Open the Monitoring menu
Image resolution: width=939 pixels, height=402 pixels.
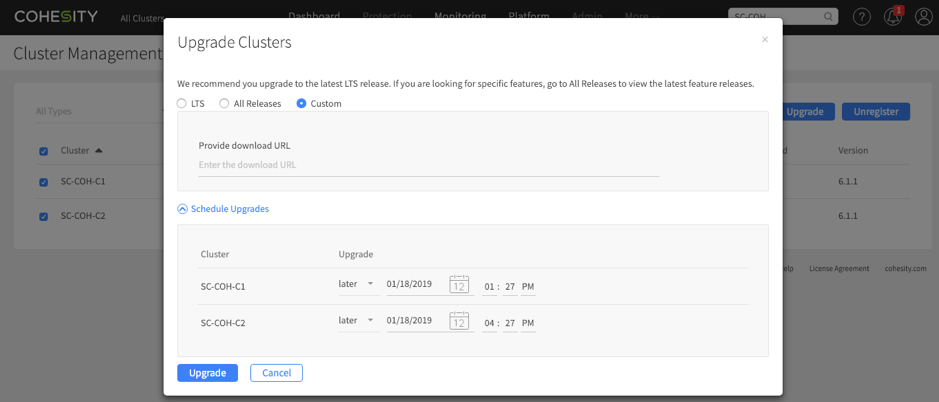(x=460, y=17)
